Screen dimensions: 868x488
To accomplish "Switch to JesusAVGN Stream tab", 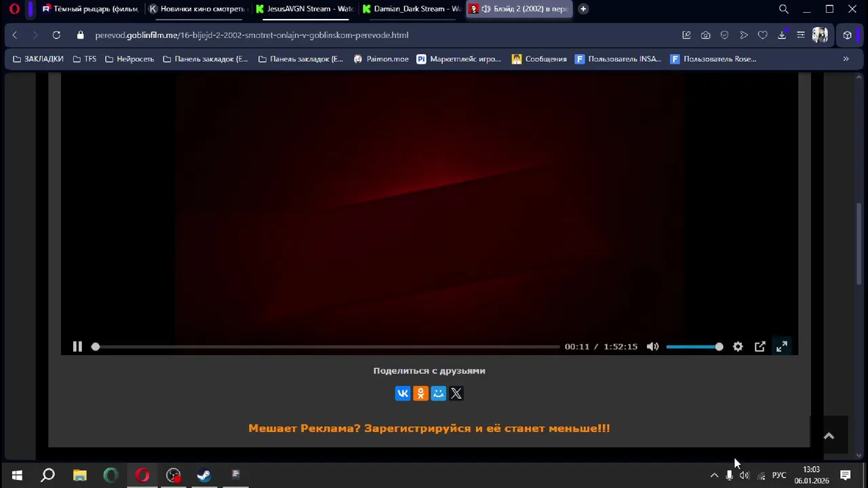I will point(304,9).
